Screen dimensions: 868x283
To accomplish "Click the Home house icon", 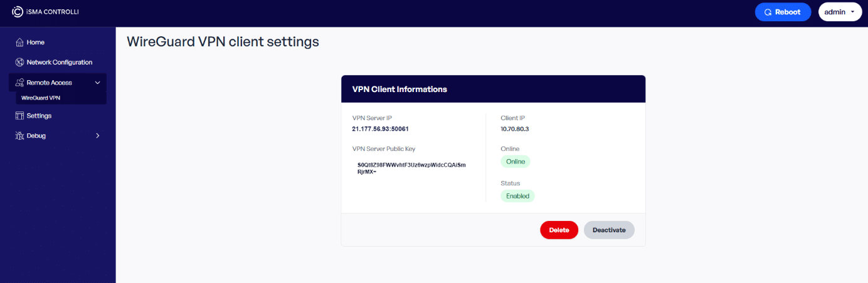I will [x=19, y=43].
